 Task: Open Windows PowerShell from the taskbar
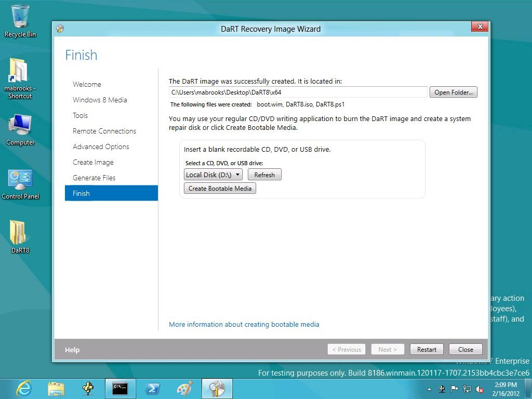[153, 389]
